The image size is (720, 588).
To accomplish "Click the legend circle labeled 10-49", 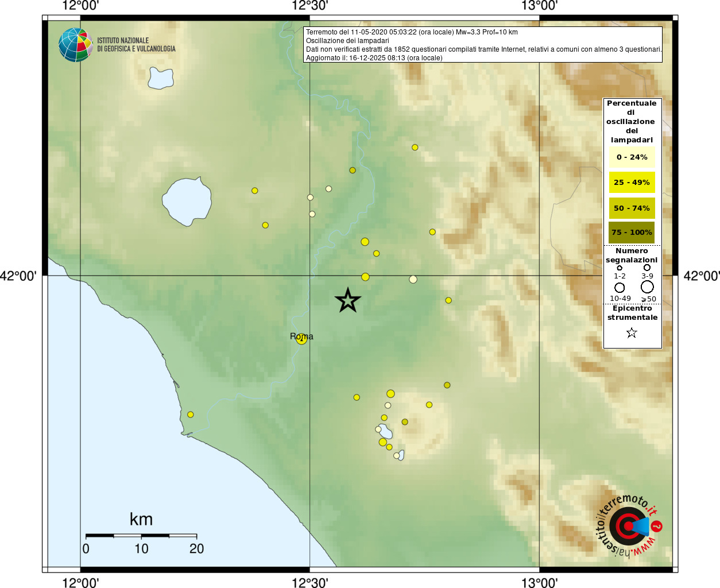I will [x=620, y=288].
